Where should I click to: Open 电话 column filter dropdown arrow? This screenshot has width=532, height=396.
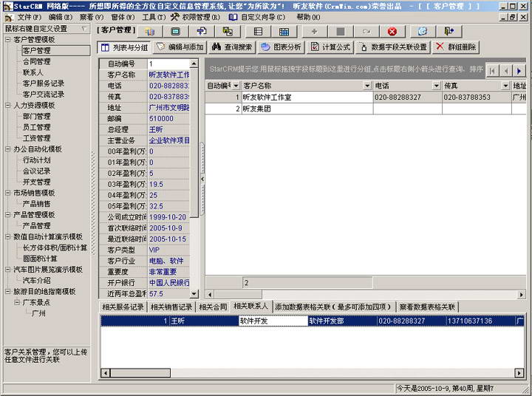(437, 86)
